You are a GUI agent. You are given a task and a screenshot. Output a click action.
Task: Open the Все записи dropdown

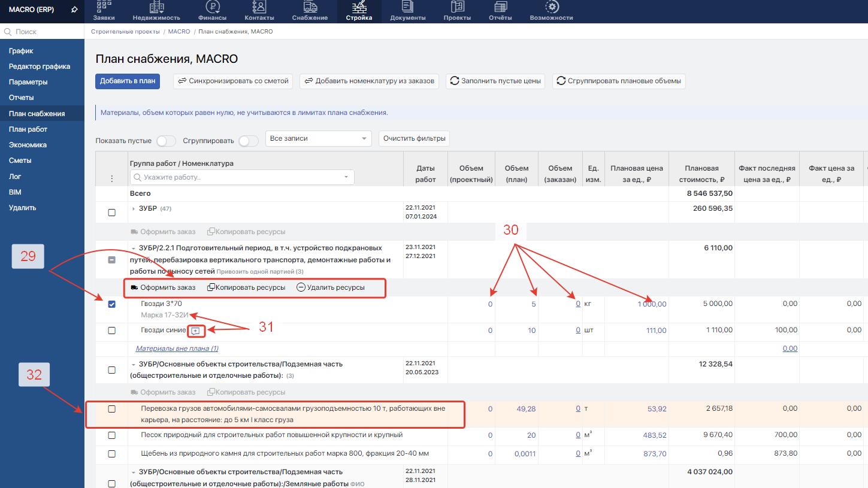tap(318, 138)
